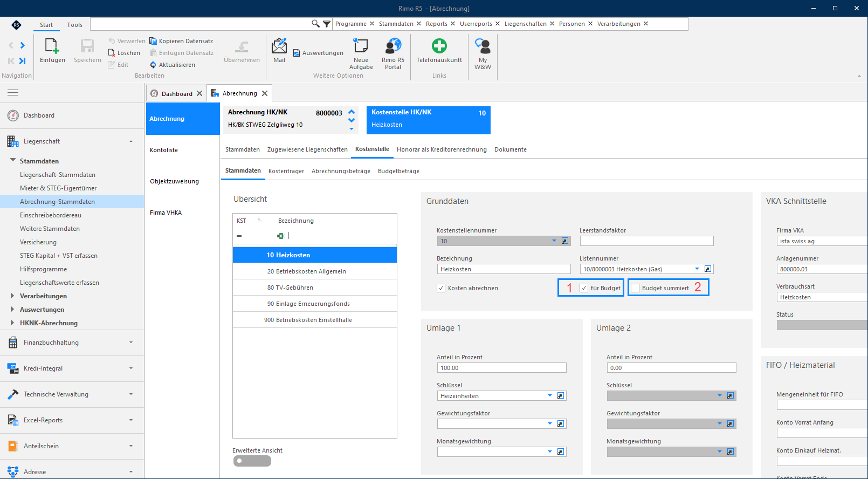Click the Einfügen toolbar icon
868x479 pixels.
click(x=52, y=46)
